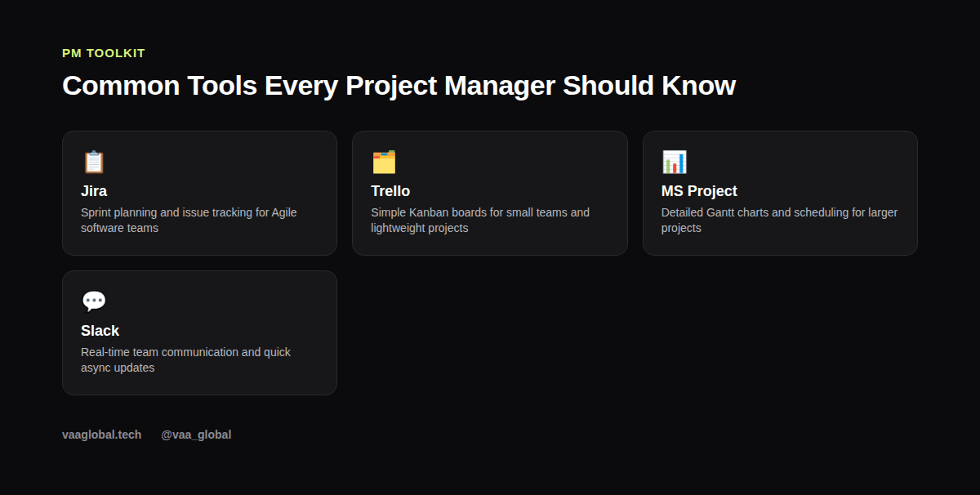The image size is (980, 495).
Task: Click 'Detailed Gantt charts and scheduling' description
Action: [x=779, y=221]
